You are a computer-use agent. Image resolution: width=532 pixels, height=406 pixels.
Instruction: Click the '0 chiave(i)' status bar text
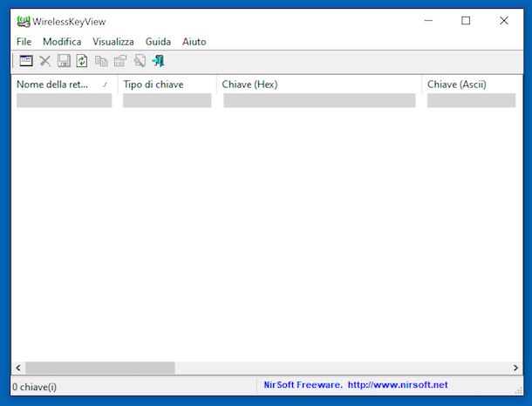point(35,387)
